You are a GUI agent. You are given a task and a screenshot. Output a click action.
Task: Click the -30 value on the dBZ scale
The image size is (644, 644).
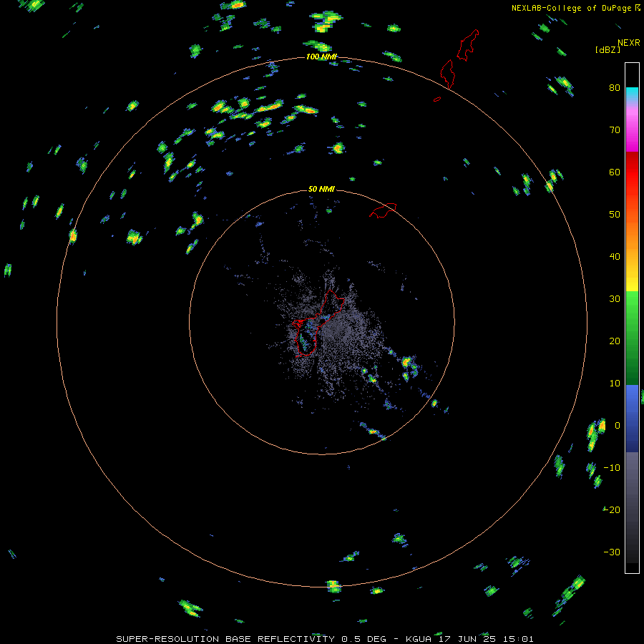point(612,552)
